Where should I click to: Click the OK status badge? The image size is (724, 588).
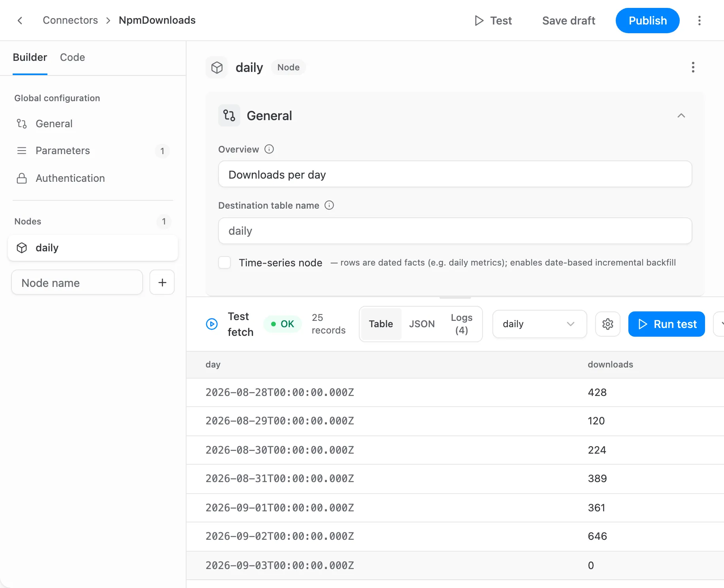click(282, 324)
